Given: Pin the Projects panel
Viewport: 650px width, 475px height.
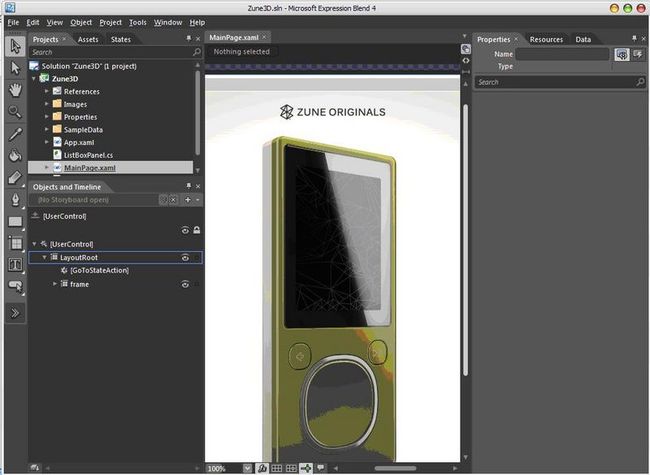Looking at the screenshot, I should click(189, 39).
